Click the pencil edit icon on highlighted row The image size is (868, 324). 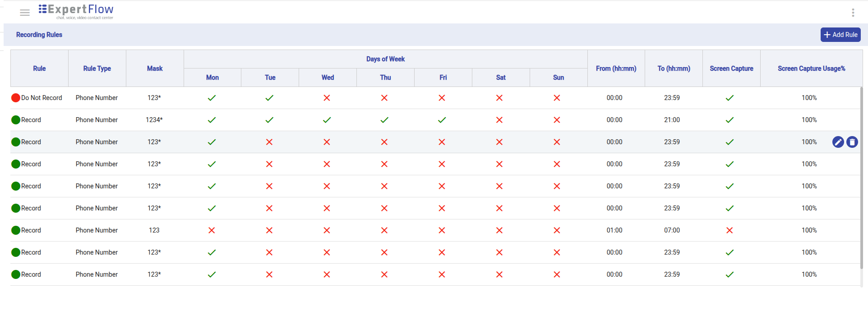tap(838, 142)
